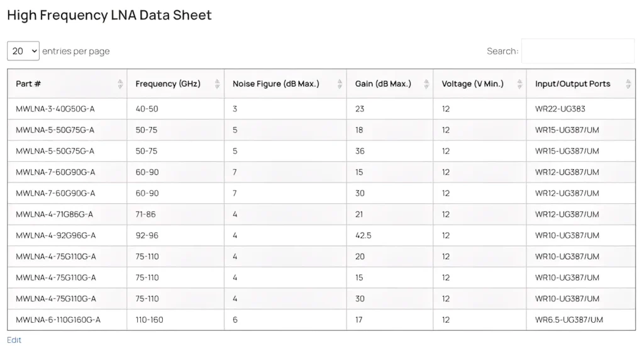
Task: Select the Frequency (GHz) header text
Action: [168, 84]
